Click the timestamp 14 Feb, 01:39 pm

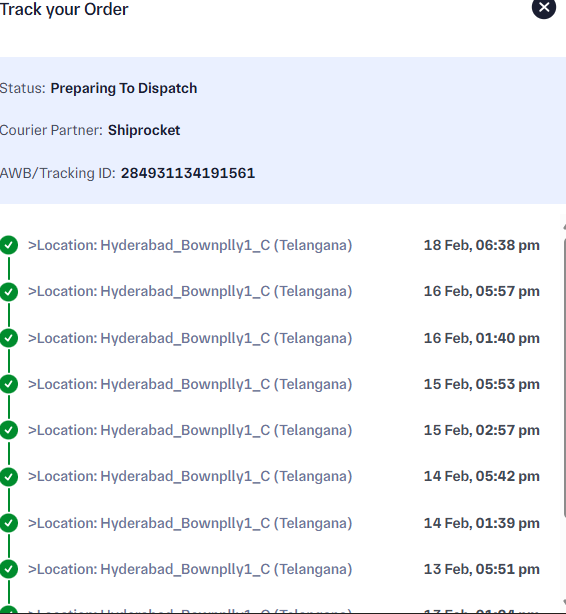point(481,523)
